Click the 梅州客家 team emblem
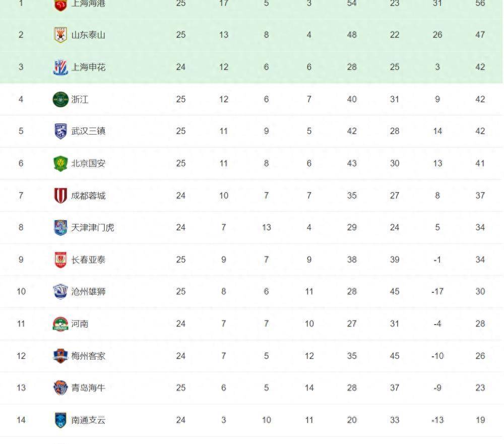504x444 pixels. [60, 356]
